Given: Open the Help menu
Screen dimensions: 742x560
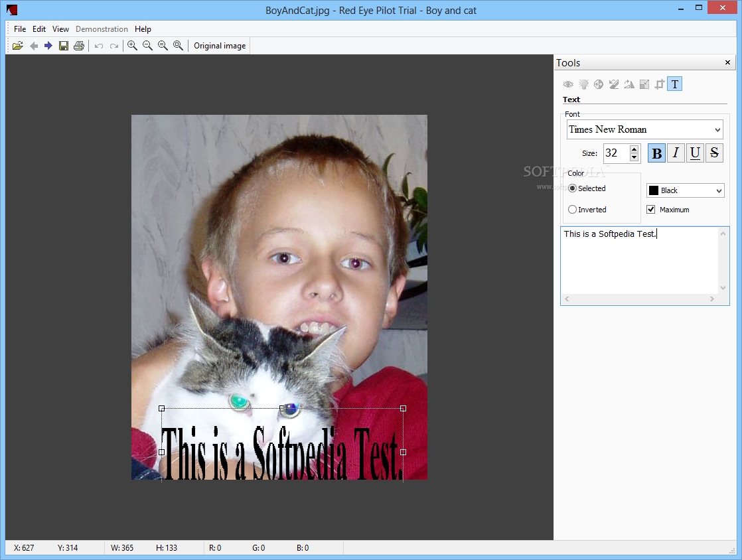Looking at the screenshot, I should 143,29.
